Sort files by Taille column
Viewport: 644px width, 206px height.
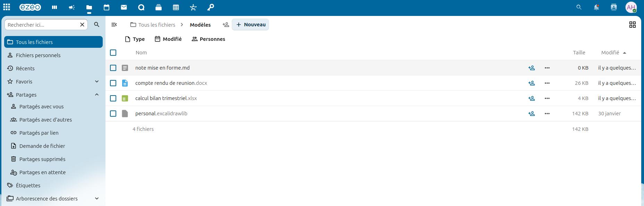pos(579,53)
